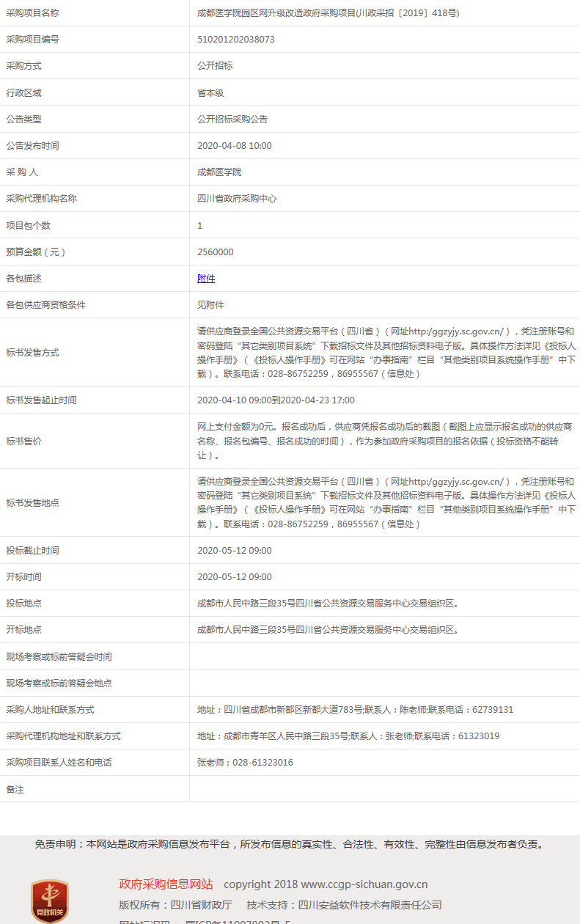Click purchaser value 成都医学院
The image size is (580, 924).
(x=219, y=172)
